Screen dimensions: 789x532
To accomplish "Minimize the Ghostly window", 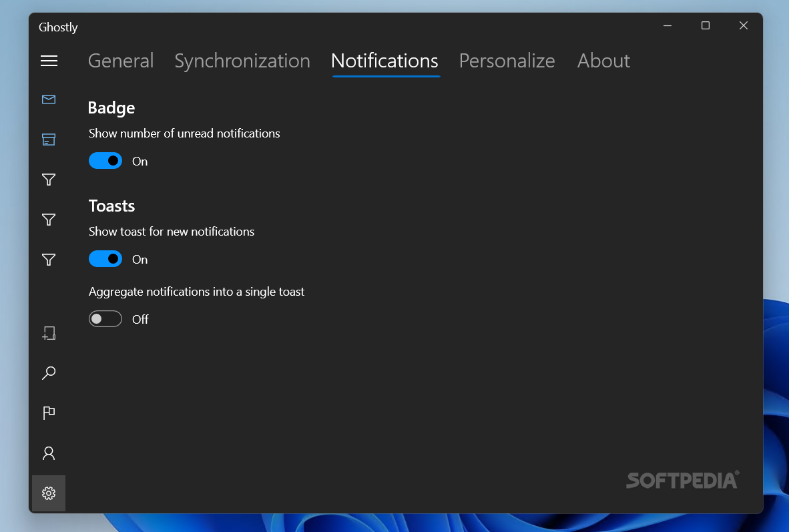I will [x=668, y=25].
